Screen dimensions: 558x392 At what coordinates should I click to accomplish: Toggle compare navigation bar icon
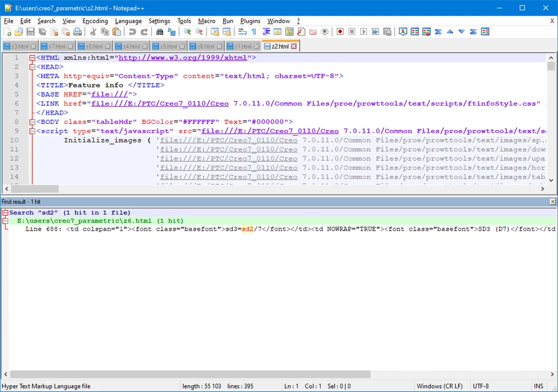click(x=485, y=32)
